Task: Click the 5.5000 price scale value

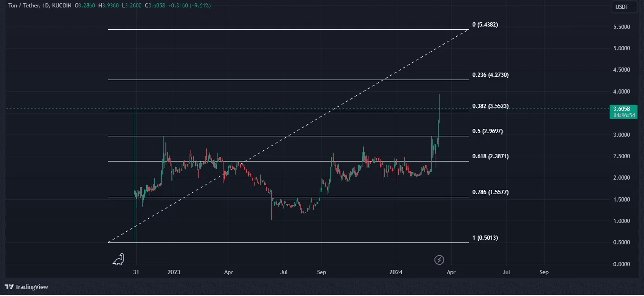Action: click(623, 27)
